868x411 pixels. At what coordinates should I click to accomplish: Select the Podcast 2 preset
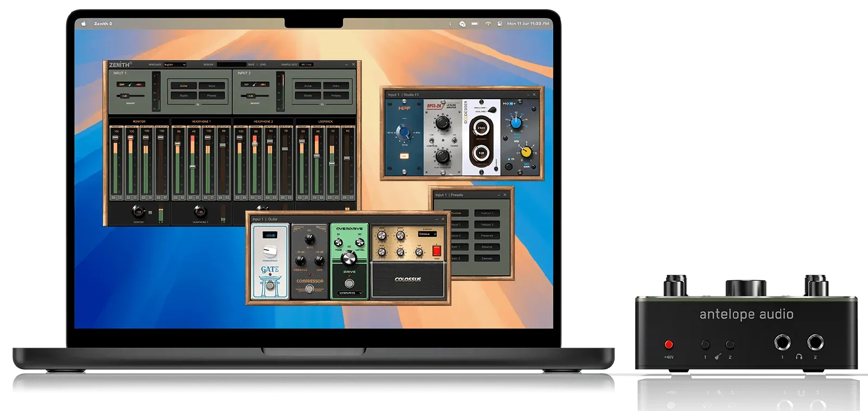tap(487, 224)
